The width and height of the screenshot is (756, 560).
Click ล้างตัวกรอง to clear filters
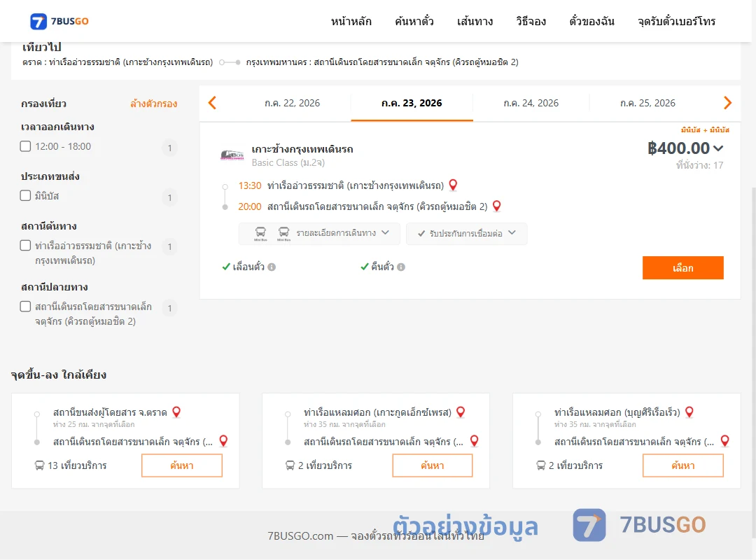154,104
